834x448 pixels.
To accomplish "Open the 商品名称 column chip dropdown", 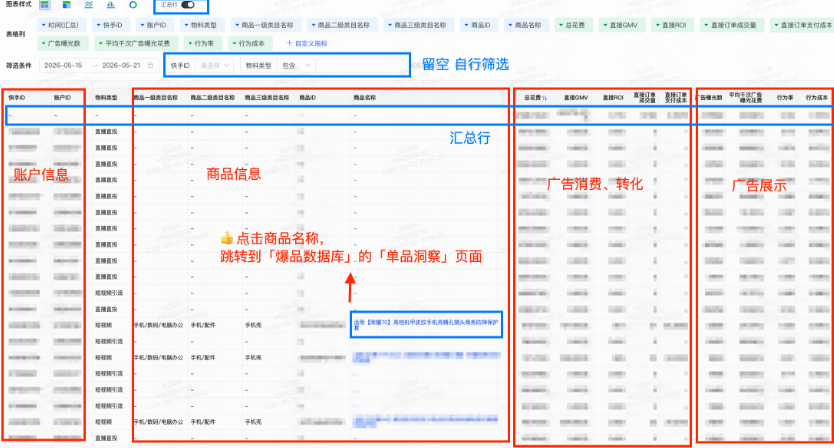I will (x=525, y=25).
